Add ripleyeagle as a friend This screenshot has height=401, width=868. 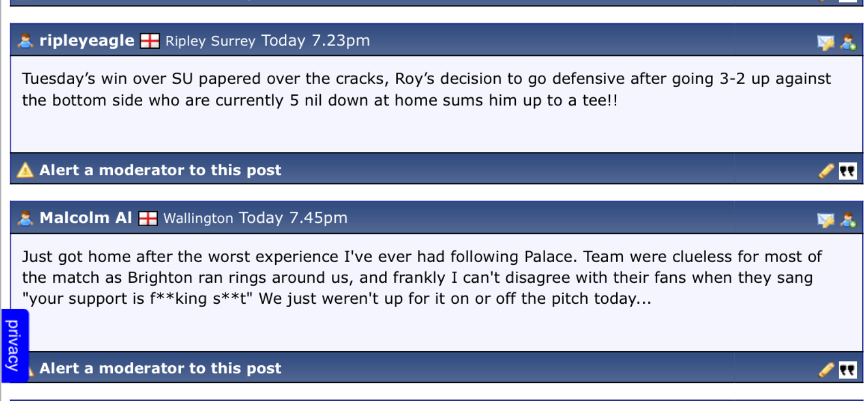pos(848,42)
